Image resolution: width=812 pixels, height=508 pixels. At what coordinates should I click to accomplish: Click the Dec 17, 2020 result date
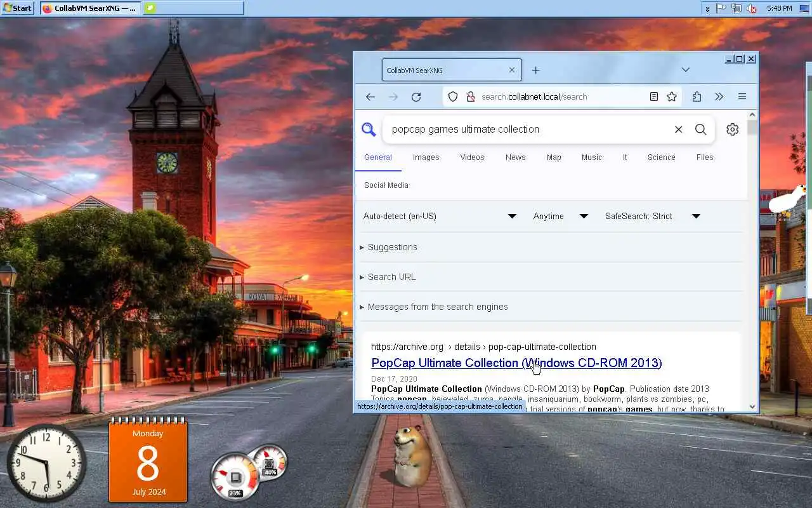(394, 379)
